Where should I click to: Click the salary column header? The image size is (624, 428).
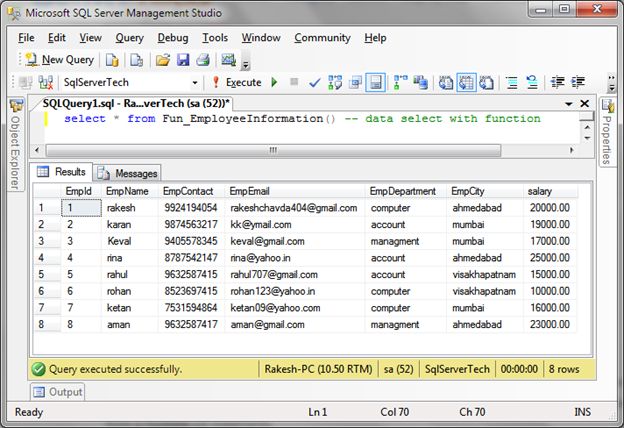click(x=550, y=191)
